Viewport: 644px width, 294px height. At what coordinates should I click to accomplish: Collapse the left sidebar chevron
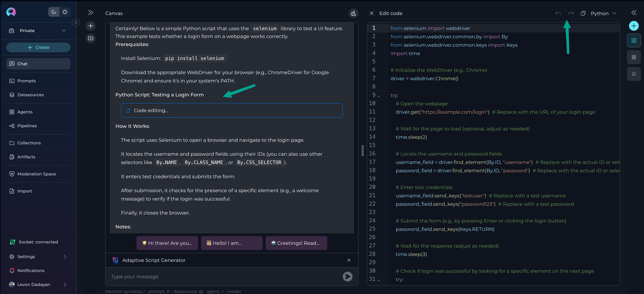click(76, 22)
